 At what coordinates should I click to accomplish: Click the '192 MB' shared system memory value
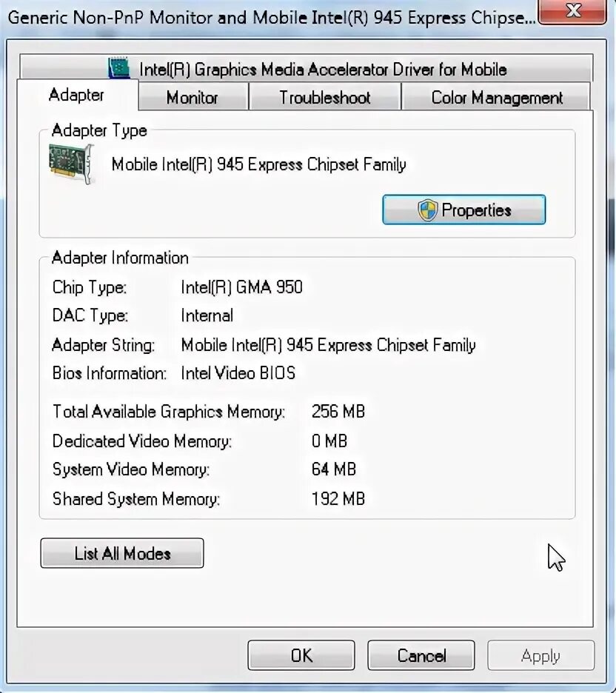click(338, 499)
